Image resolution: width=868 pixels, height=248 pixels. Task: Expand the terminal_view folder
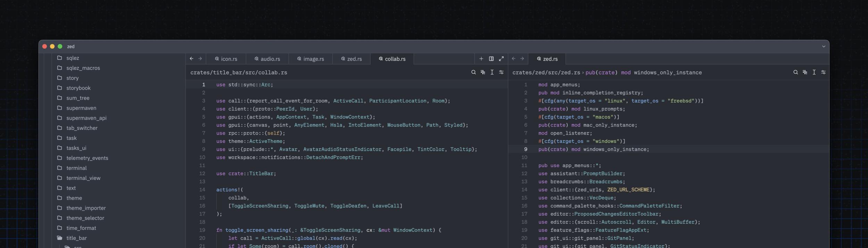pos(83,178)
